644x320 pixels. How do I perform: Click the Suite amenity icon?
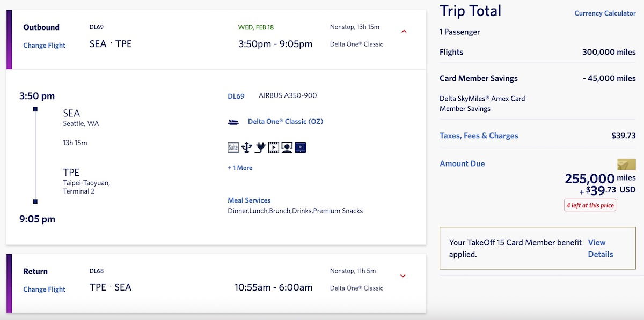pos(233,147)
